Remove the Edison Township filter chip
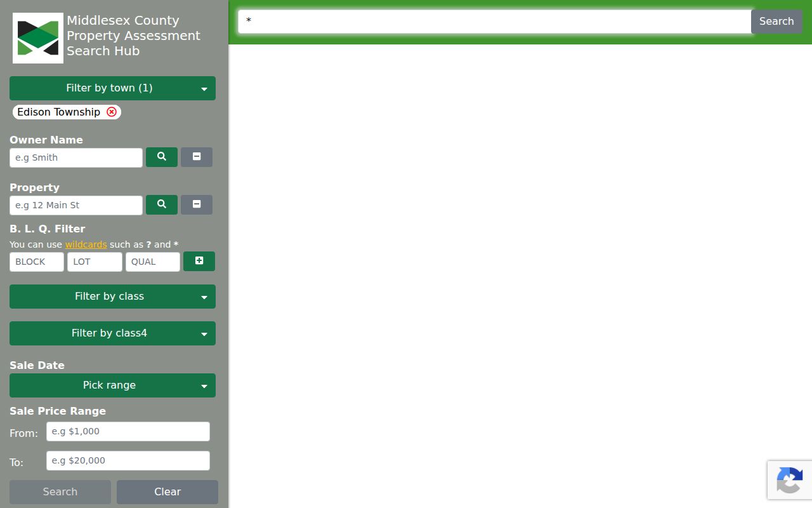The width and height of the screenshot is (812, 508). (x=112, y=112)
